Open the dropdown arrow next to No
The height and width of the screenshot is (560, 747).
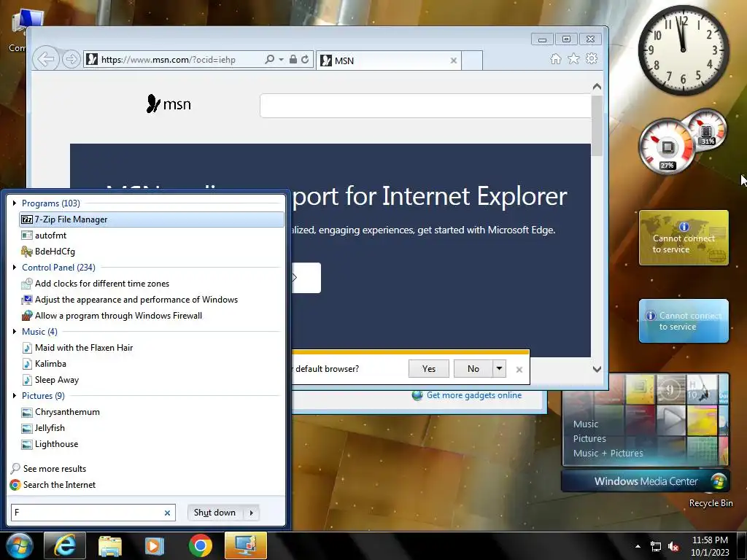pos(499,368)
